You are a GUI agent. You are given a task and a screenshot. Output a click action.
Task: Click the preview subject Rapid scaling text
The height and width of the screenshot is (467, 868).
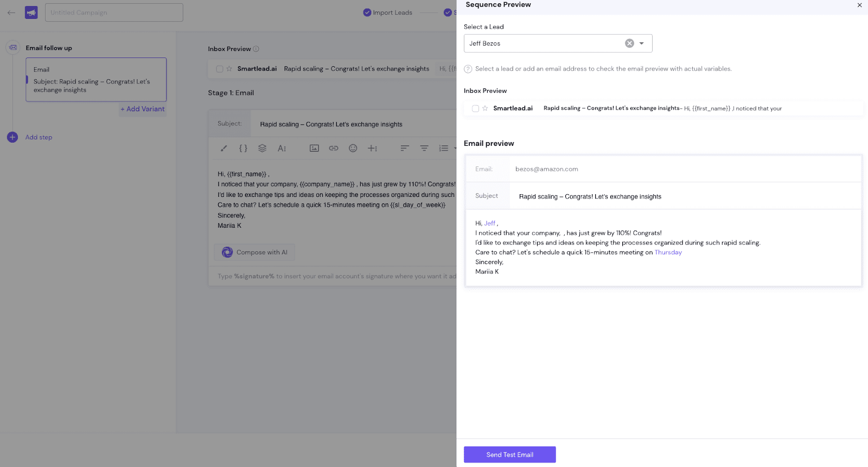point(590,197)
